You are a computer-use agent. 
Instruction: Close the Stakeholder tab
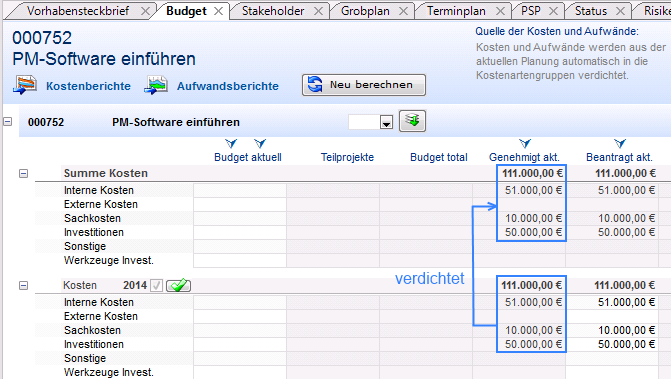click(318, 11)
